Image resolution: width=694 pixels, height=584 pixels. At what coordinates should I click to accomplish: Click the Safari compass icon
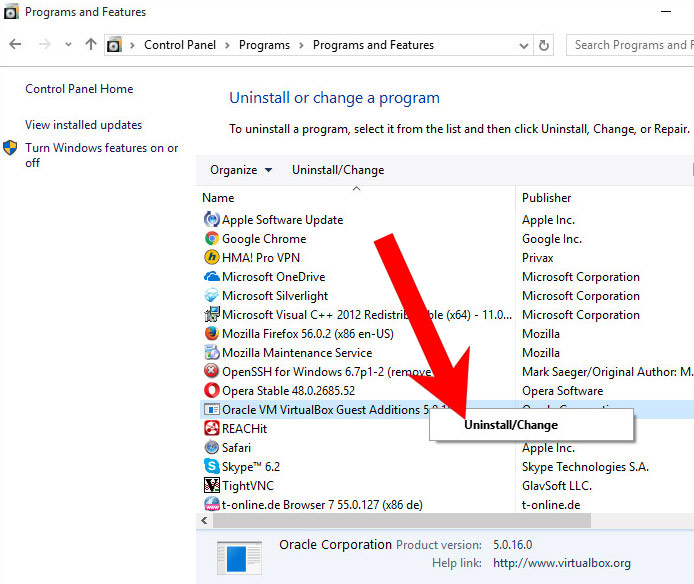212,447
